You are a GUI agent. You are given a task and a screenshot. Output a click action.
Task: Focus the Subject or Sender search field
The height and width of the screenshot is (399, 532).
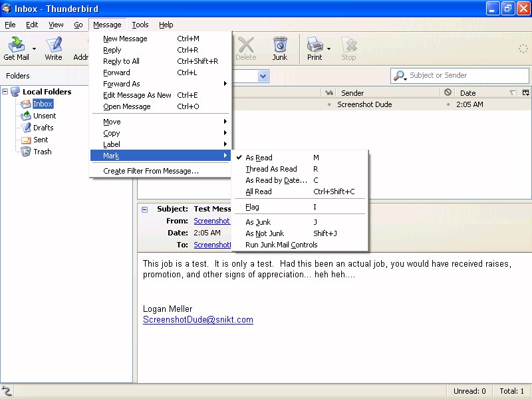point(460,76)
